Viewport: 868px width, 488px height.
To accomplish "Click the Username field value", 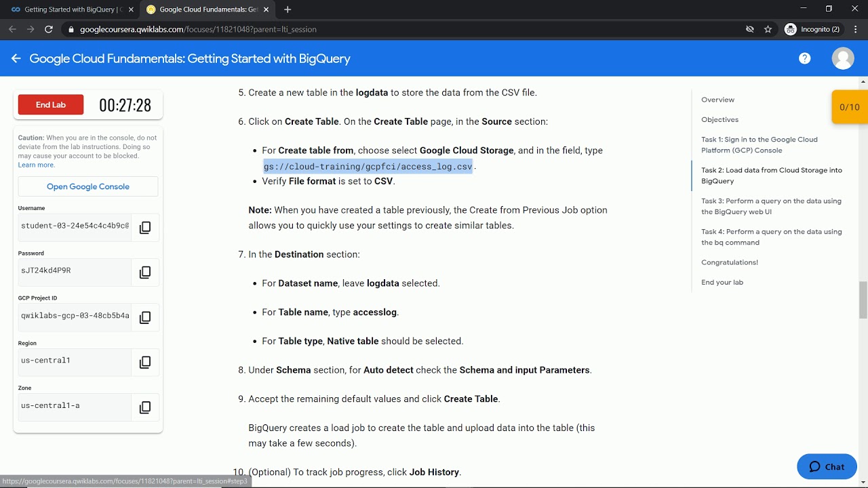I will 75,226.
